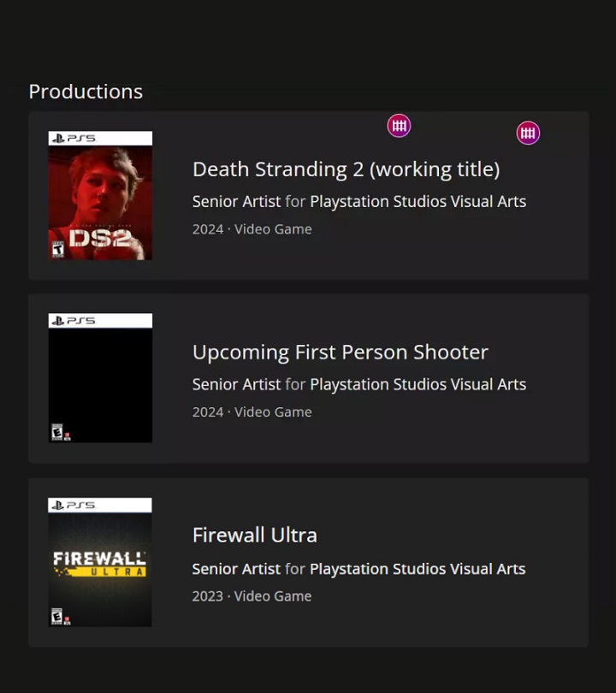Image resolution: width=616 pixels, height=693 pixels.
Task: Click the 'Firewall Ultra' title
Action: point(255,536)
